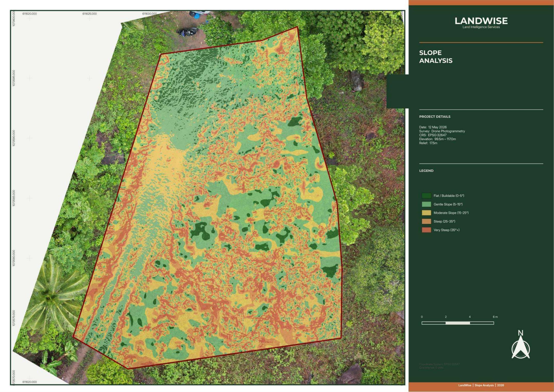
Task: Click the Flat / Buildable dark green swatch
Action: tap(426, 196)
